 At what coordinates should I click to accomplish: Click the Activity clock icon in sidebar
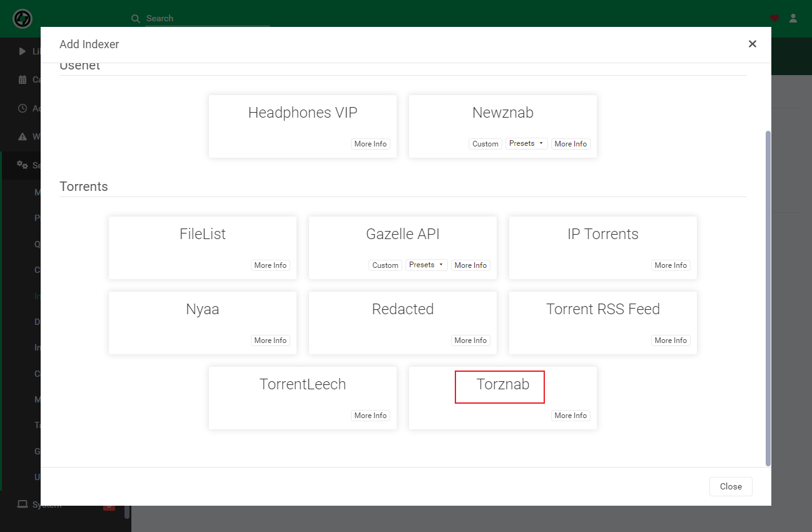pyautogui.click(x=23, y=108)
